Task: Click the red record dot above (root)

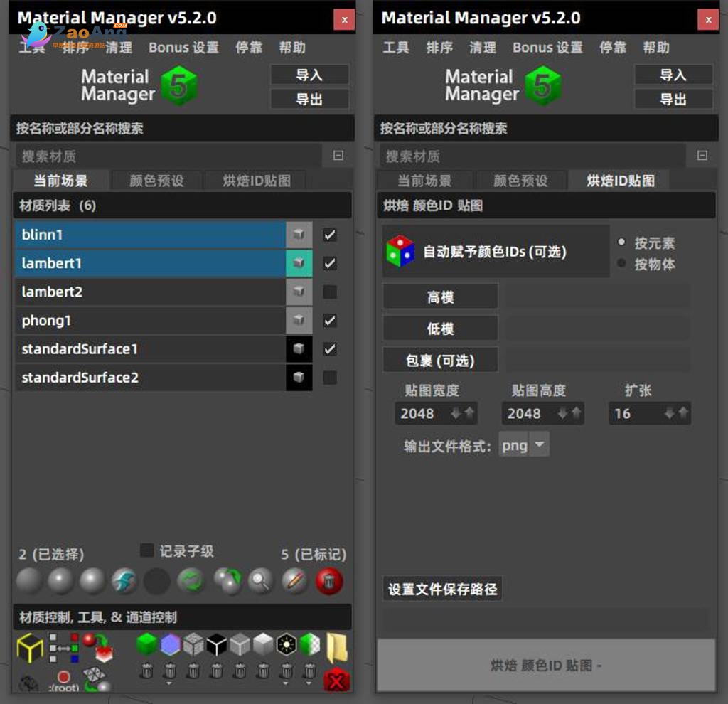Action: tap(64, 676)
